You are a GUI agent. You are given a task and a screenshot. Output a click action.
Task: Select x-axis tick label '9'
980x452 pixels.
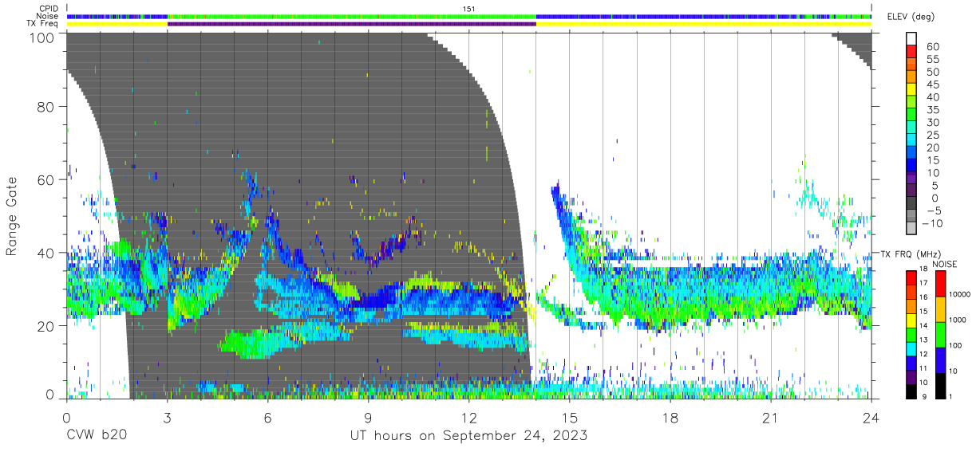[x=368, y=418]
